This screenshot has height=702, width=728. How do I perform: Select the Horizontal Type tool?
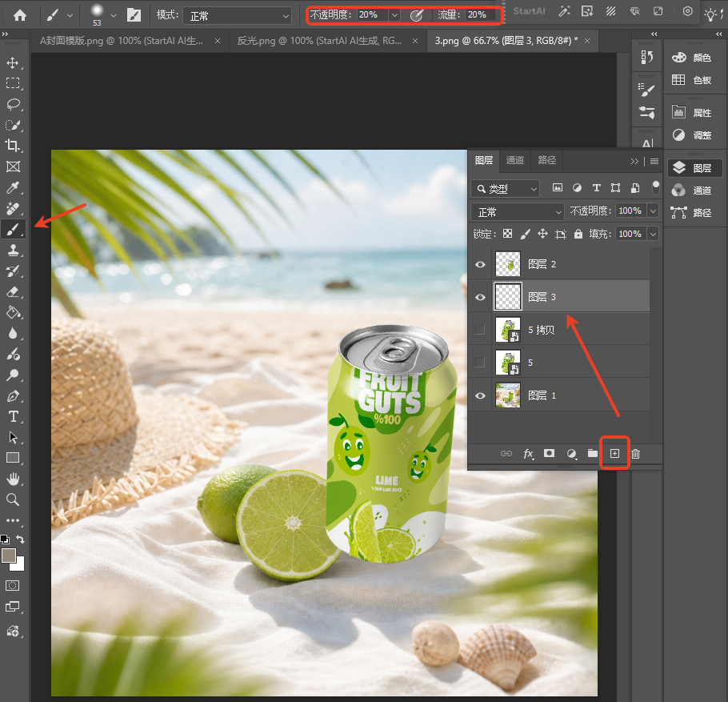click(13, 416)
